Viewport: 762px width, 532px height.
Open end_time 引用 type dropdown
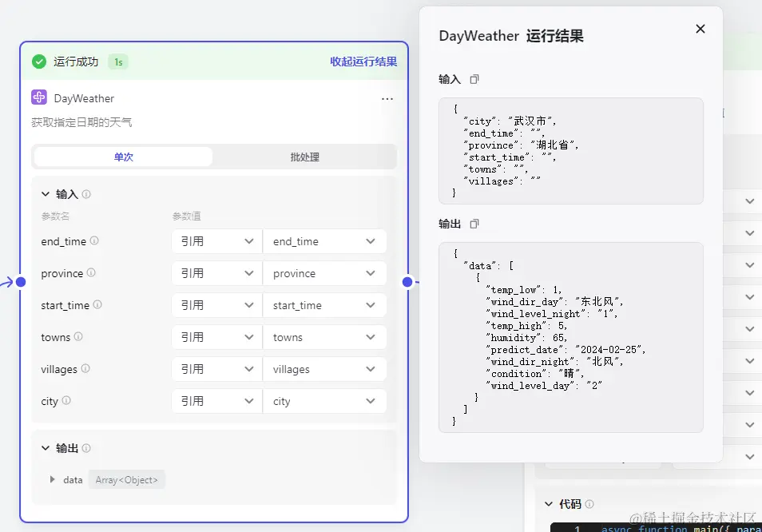216,241
